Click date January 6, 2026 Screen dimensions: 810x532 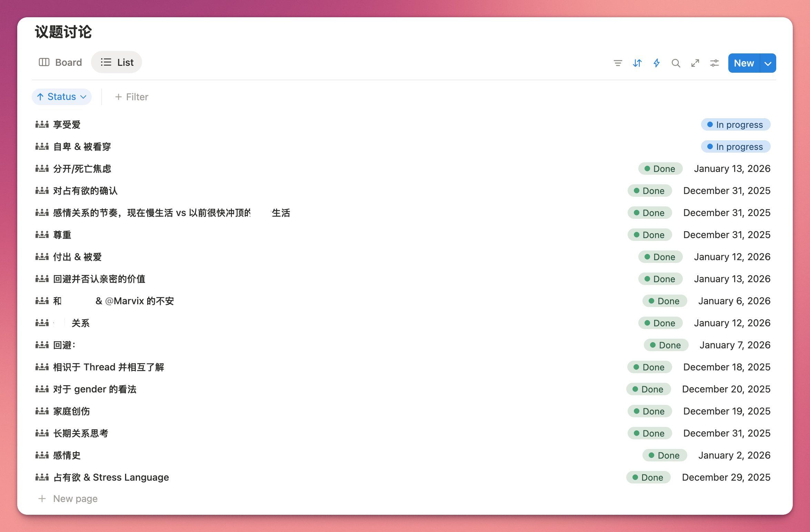click(x=734, y=301)
